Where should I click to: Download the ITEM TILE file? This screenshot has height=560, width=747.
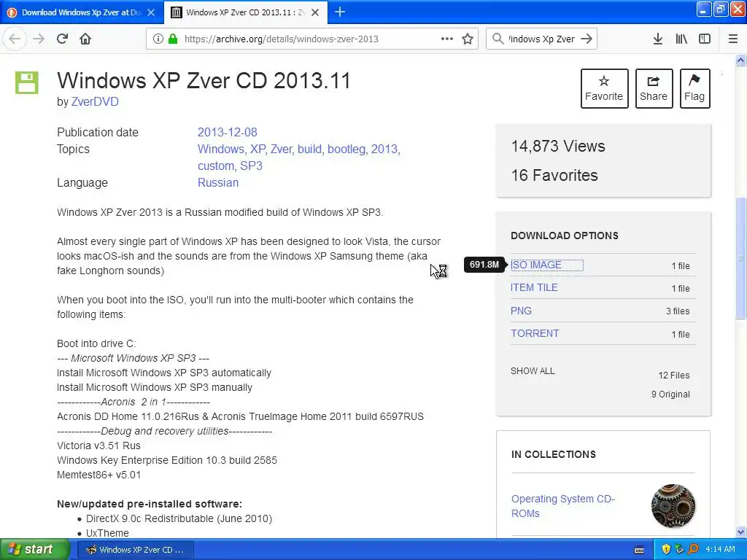(534, 287)
